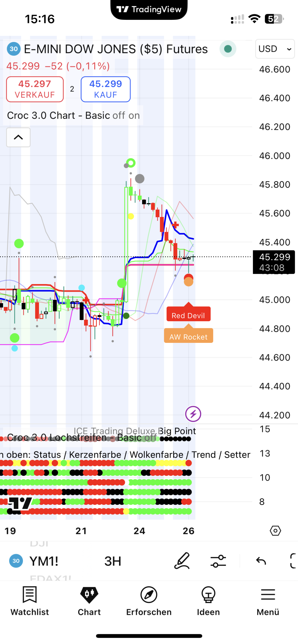
Task: Tap the TradingView logo watermark
Action: coord(20,504)
